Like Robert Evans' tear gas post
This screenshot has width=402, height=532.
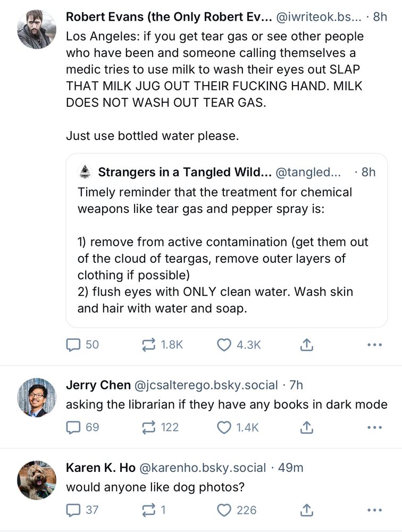pos(224,345)
